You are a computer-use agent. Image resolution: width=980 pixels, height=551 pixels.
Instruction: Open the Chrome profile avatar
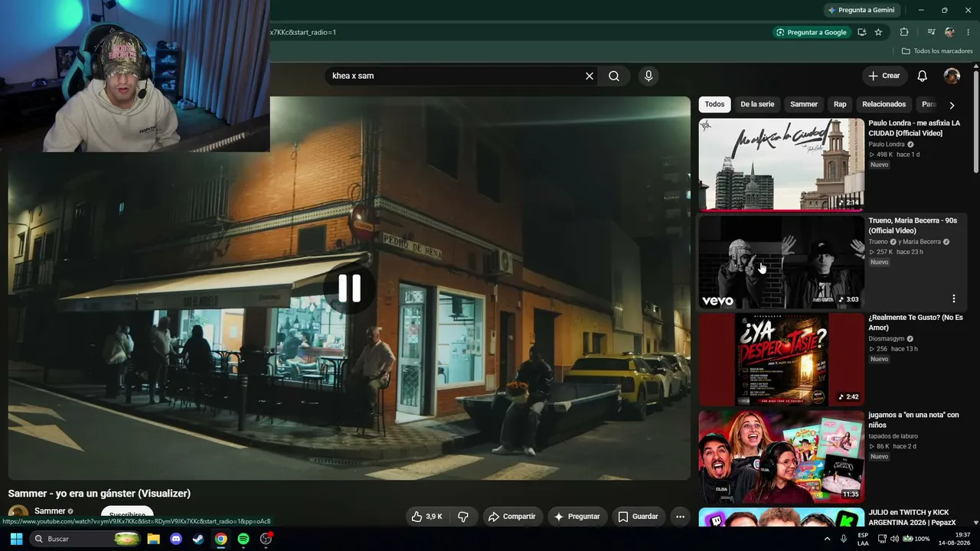[949, 32]
